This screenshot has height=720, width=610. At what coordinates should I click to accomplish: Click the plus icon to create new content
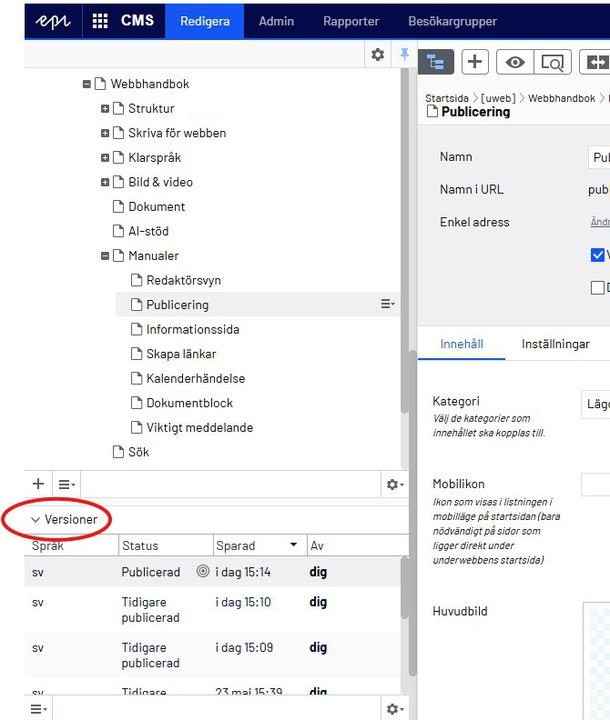tap(475, 62)
